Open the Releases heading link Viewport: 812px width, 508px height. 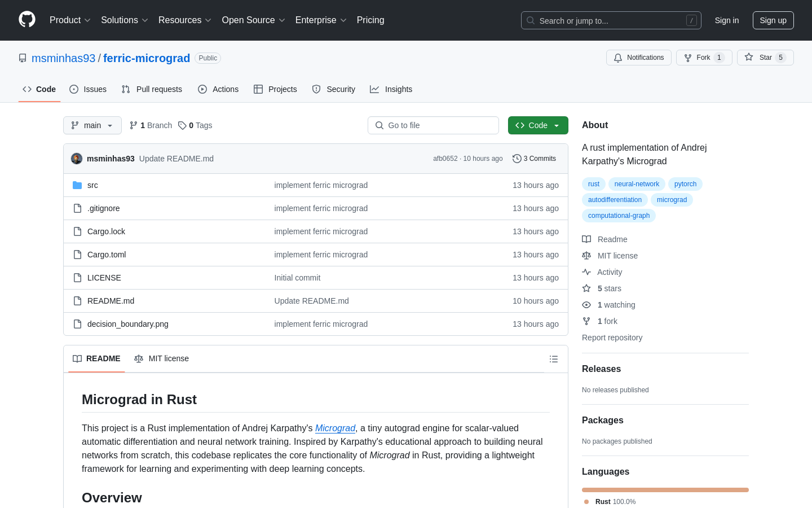601,369
